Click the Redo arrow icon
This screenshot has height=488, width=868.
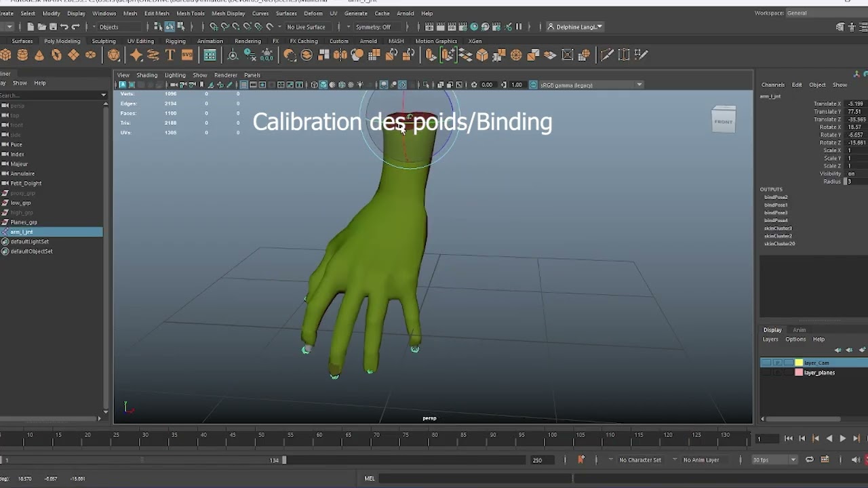[x=75, y=27]
